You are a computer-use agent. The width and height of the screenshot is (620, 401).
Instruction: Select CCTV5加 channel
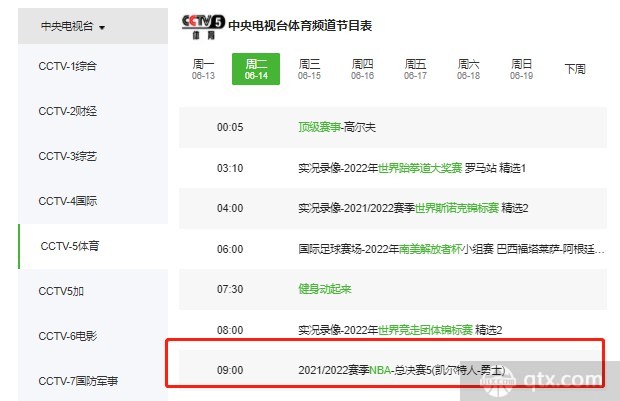[61, 291]
